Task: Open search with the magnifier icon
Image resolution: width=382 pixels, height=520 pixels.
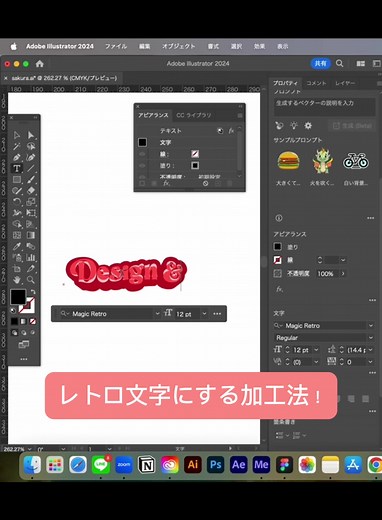Action: (x=339, y=63)
